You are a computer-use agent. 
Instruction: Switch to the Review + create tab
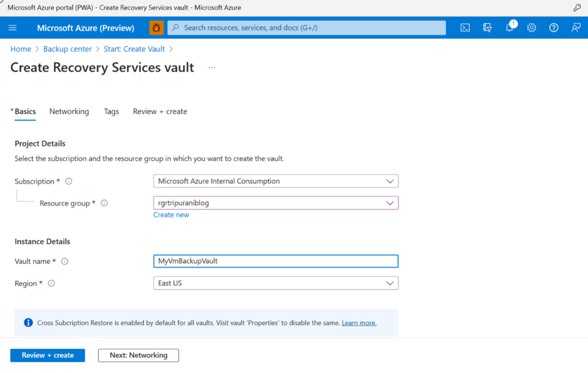pyautogui.click(x=160, y=112)
